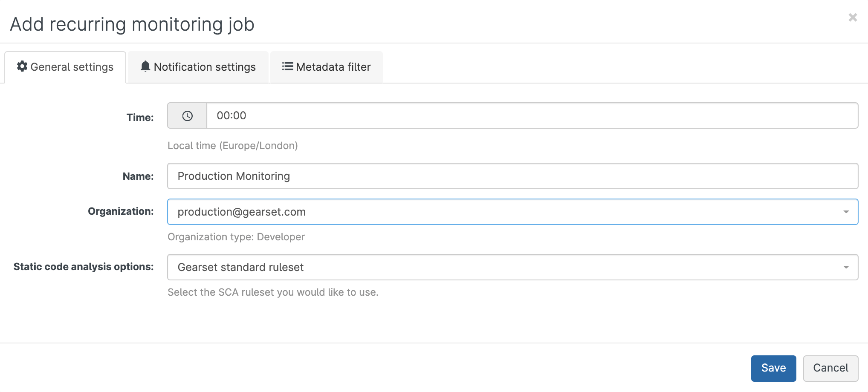Click the 00:00 time input field
868x392 pixels.
pyautogui.click(x=532, y=116)
